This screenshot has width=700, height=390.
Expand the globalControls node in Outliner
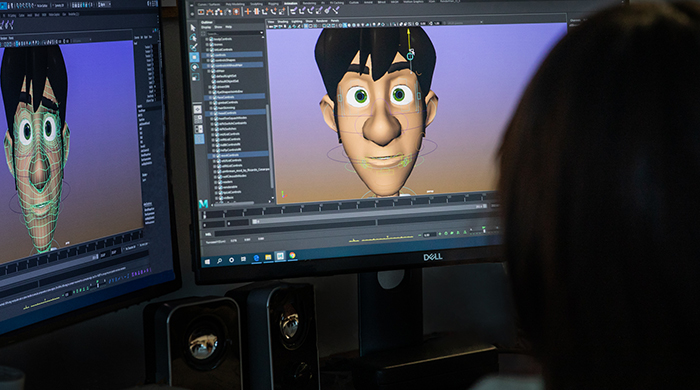pos(211,102)
